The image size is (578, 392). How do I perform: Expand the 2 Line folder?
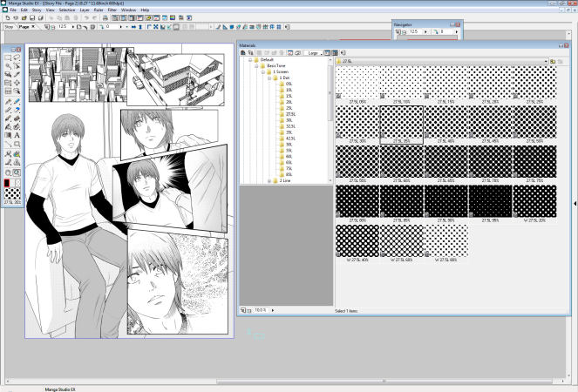[269, 181]
